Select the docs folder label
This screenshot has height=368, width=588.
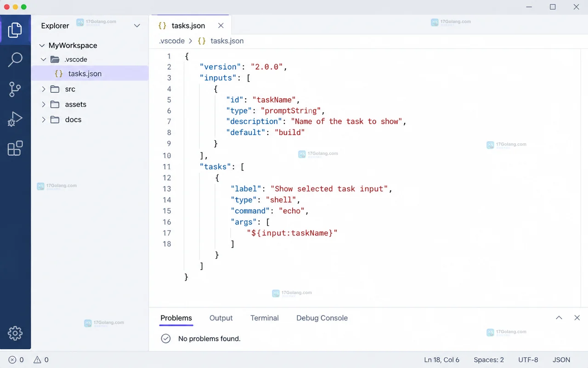[x=73, y=119]
